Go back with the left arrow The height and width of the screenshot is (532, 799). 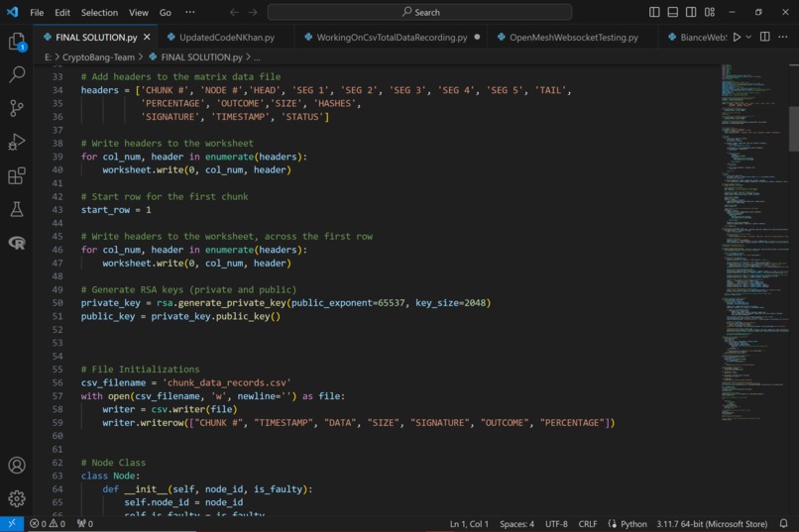234,12
